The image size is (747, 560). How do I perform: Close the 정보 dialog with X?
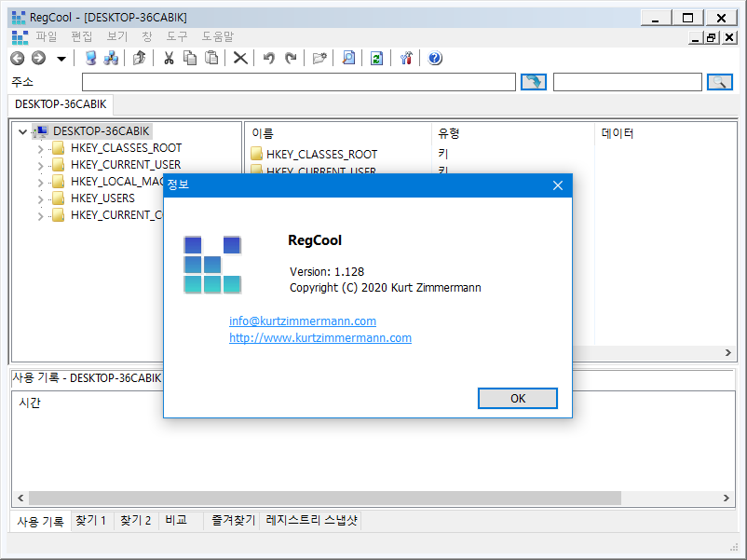click(x=557, y=185)
